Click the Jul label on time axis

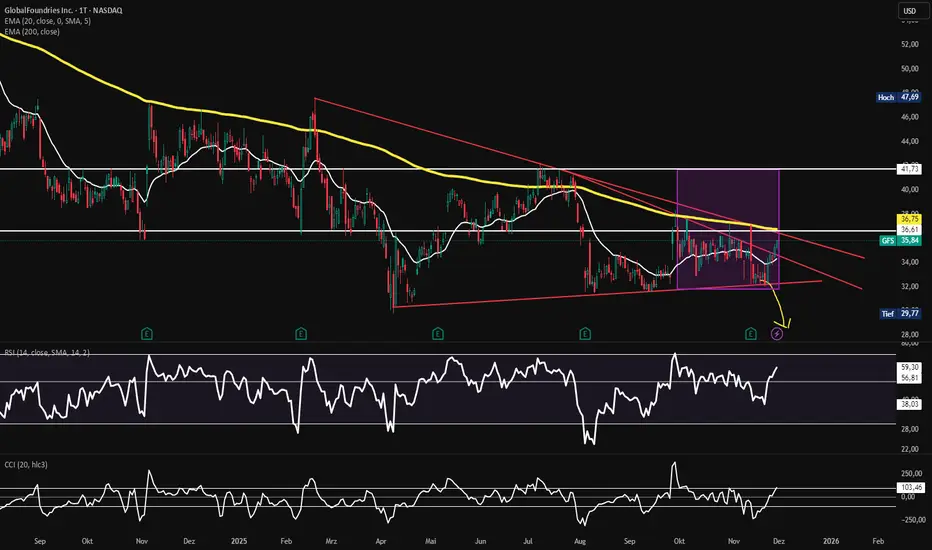coord(528,541)
